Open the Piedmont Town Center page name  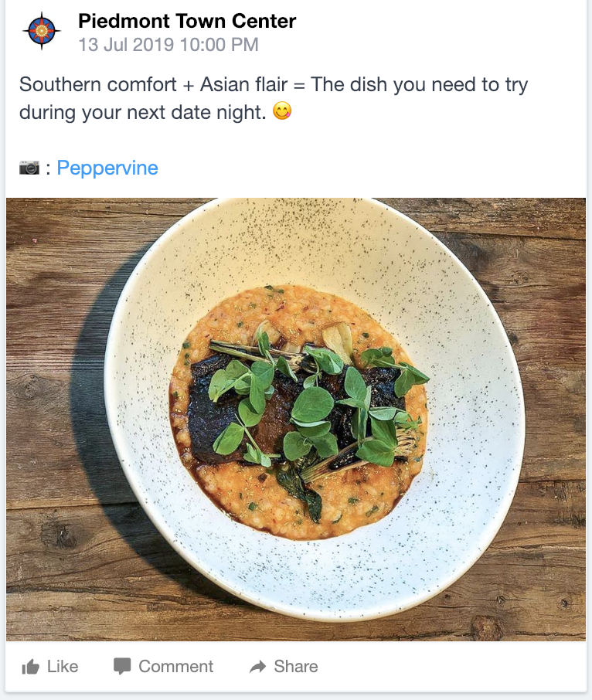(x=187, y=21)
